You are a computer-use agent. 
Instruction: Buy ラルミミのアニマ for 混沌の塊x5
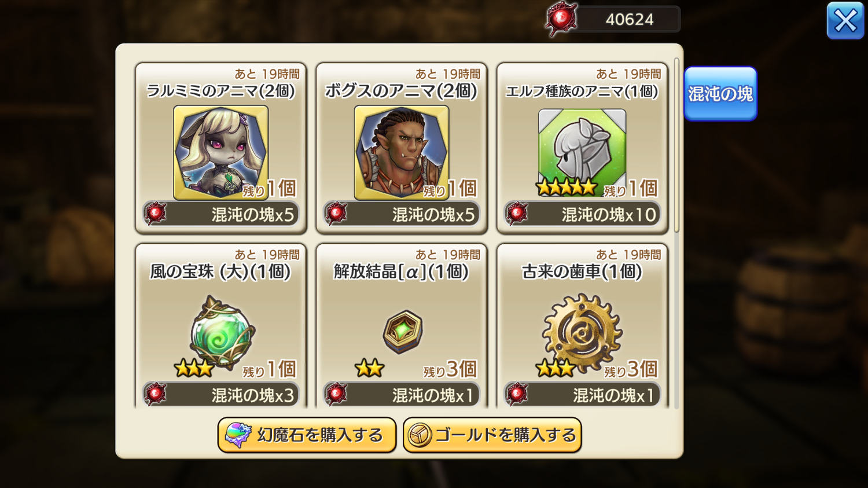221,214
